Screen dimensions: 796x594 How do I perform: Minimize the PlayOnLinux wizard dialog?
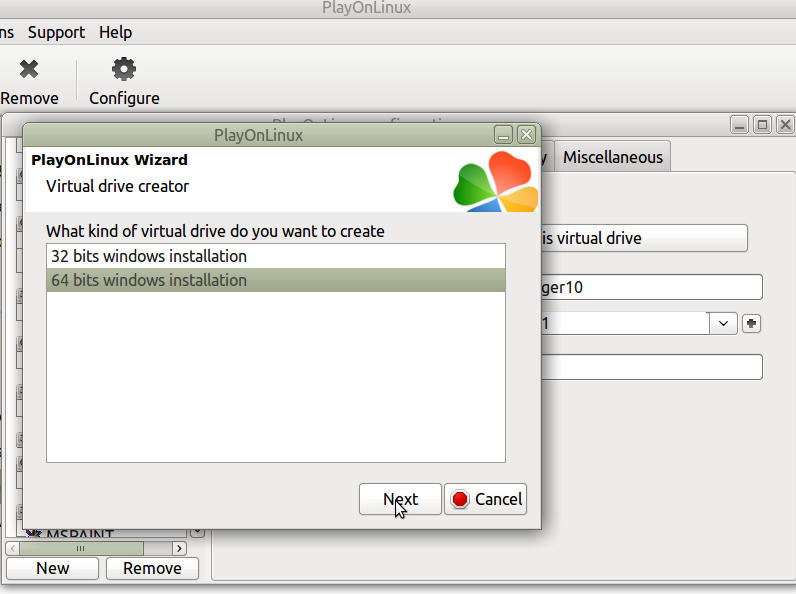(503, 135)
